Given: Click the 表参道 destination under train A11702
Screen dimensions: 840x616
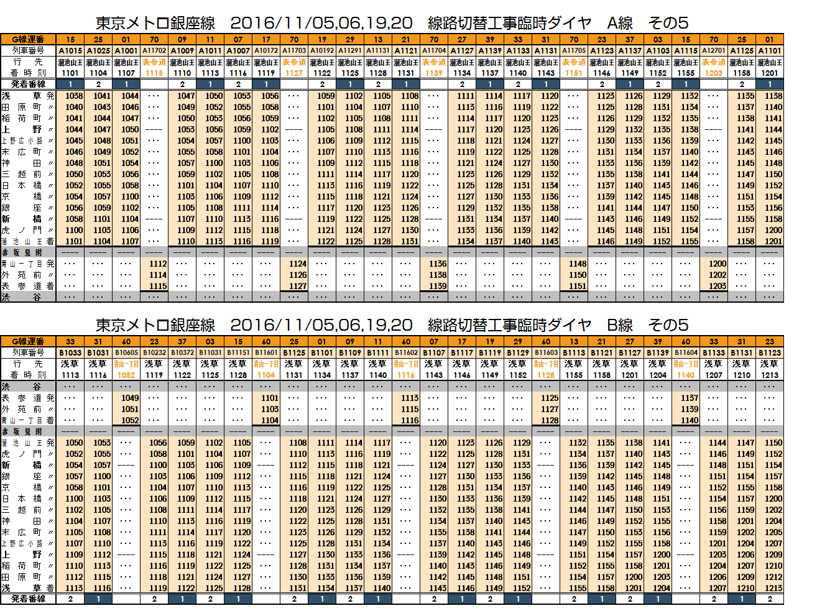Looking at the screenshot, I should coord(154,62).
